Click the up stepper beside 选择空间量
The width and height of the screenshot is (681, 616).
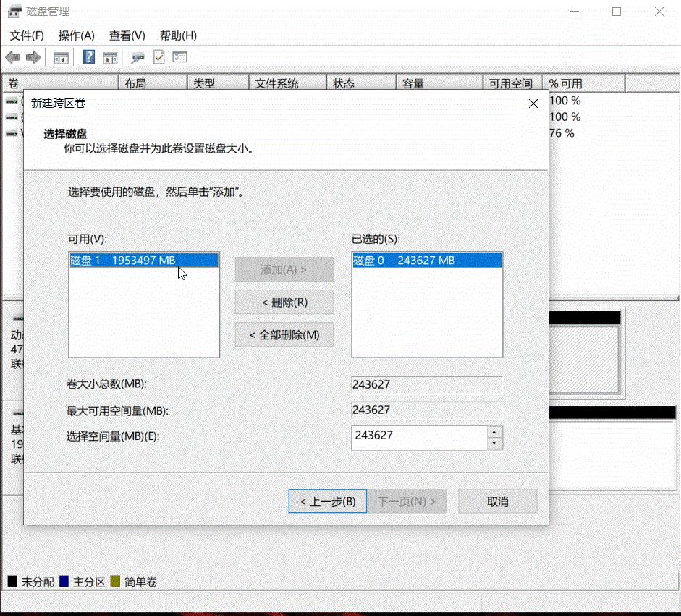click(x=495, y=432)
